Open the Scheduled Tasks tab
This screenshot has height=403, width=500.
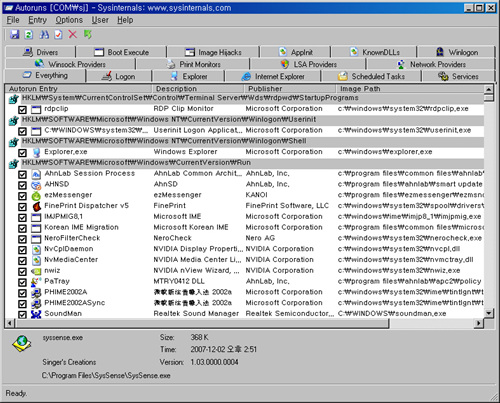click(x=371, y=76)
